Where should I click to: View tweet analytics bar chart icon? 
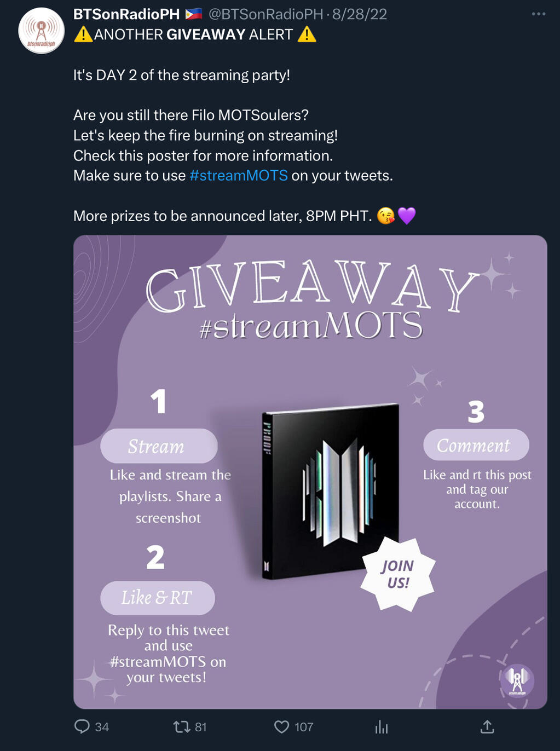coord(382,727)
